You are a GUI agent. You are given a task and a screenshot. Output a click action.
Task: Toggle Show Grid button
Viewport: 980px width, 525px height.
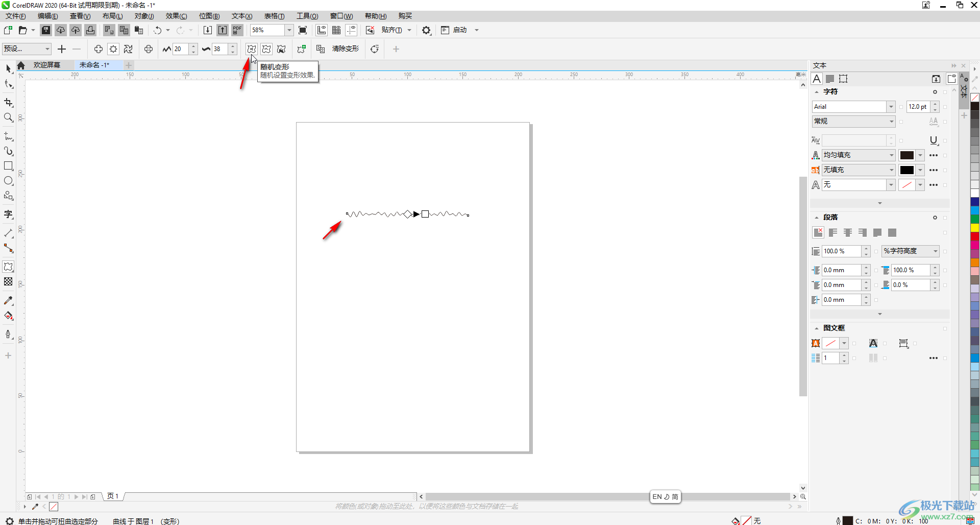tap(336, 30)
